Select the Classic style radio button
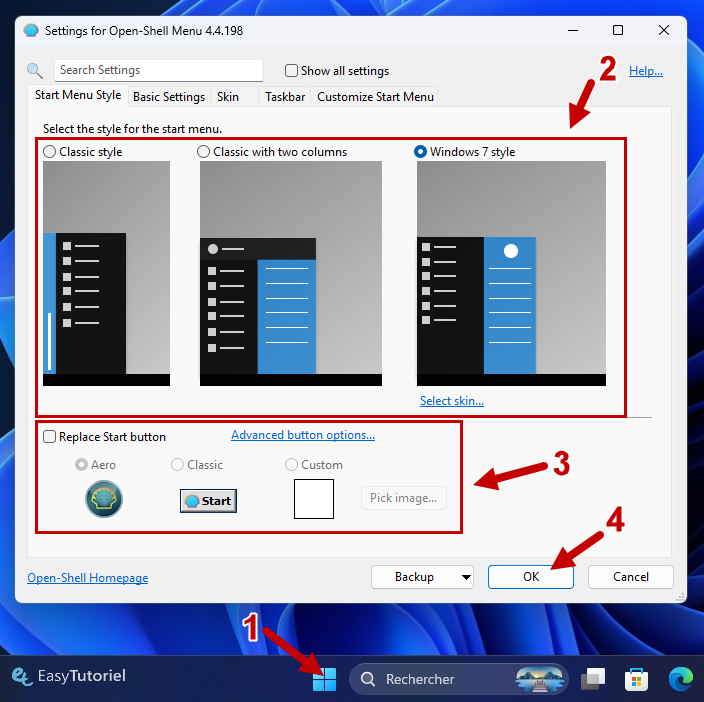Image resolution: width=704 pixels, height=702 pixels. (x=49, y=152)
